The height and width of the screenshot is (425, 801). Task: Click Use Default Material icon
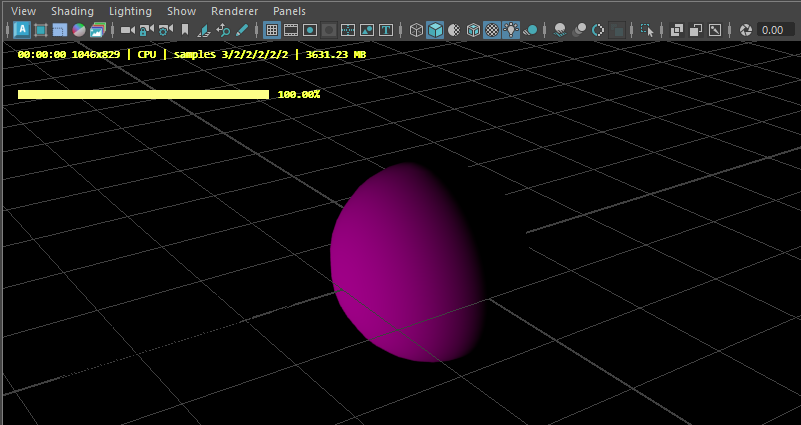[454, 30]
